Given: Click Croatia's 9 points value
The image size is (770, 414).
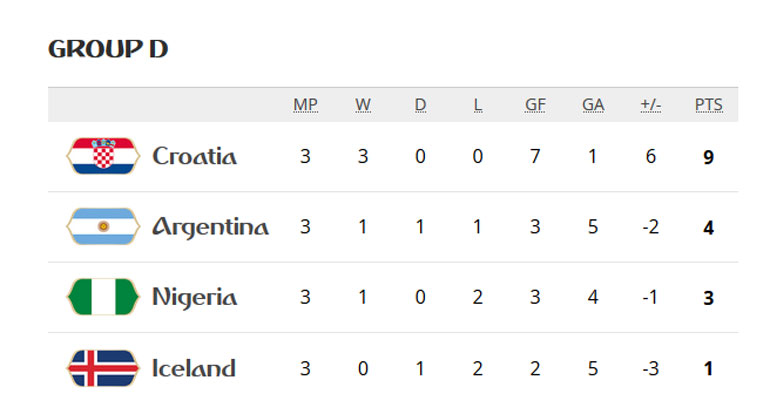Looking at the screenshot, I should [x=708, y=157].
